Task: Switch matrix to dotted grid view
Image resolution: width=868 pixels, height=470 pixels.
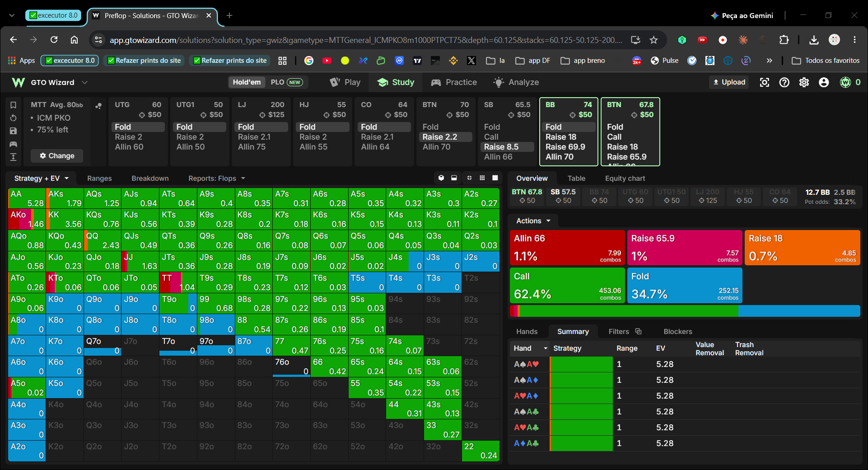Action: point(482,178)
